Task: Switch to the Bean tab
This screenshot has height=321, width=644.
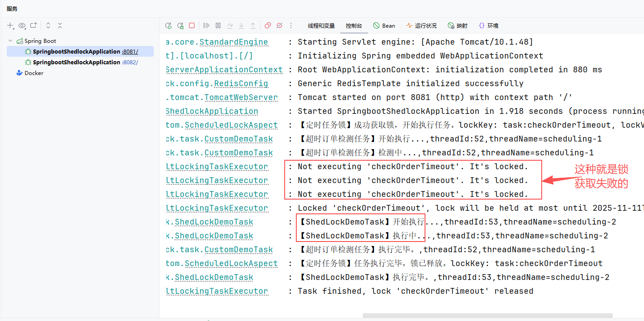Action: pyautogui.click(x=384, y=26)
